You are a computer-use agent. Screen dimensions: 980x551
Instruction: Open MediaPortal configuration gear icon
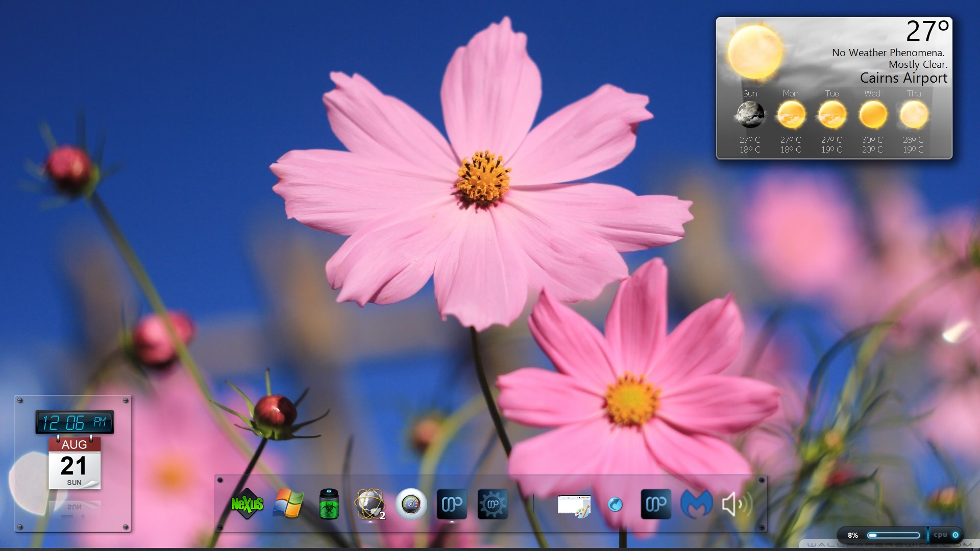point(493,504)
